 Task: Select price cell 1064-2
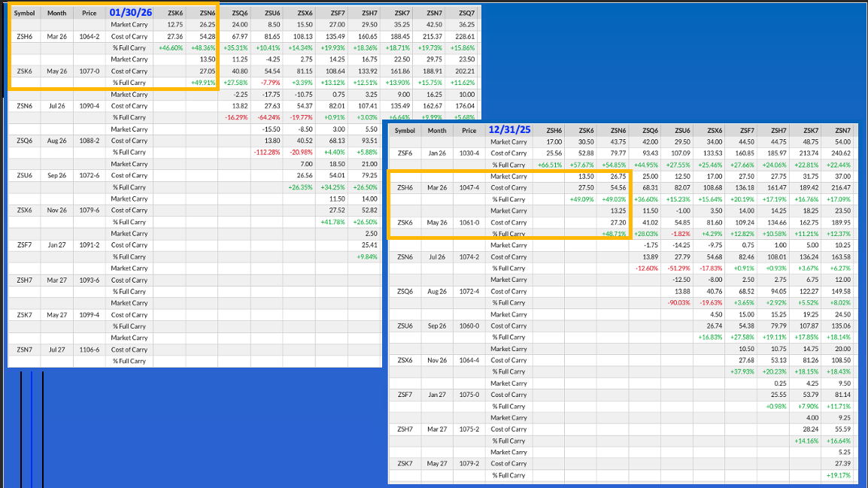(x=89, y=37)
